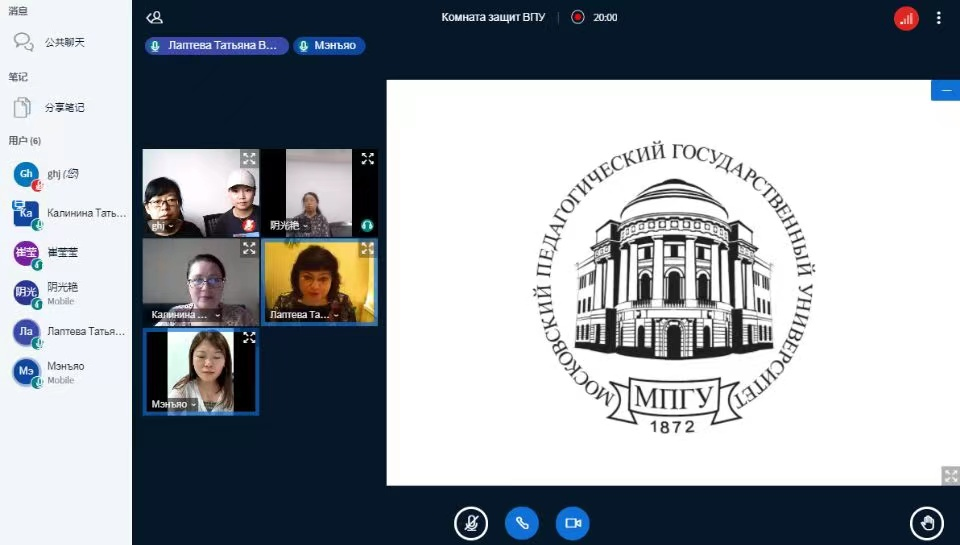
Task: Click the raise hand button
Action: (926, 523)
